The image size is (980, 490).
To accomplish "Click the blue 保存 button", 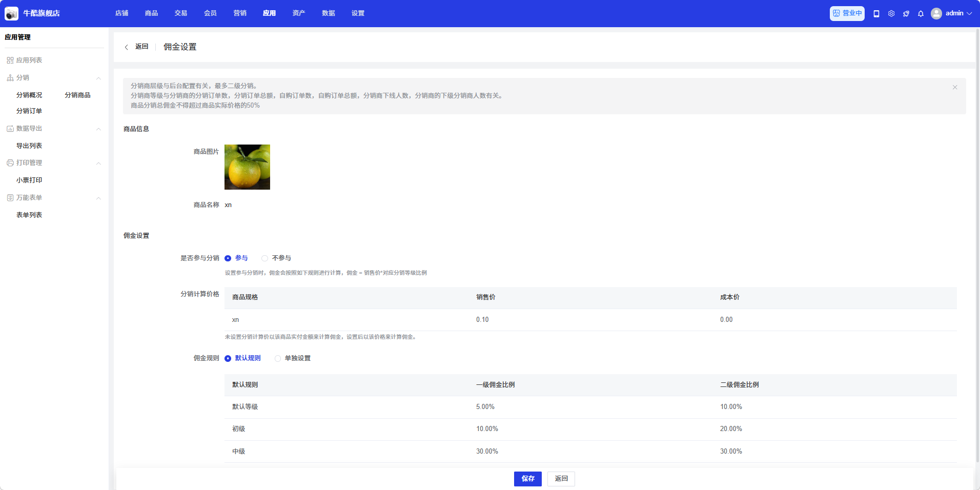I will click(527, 479).
